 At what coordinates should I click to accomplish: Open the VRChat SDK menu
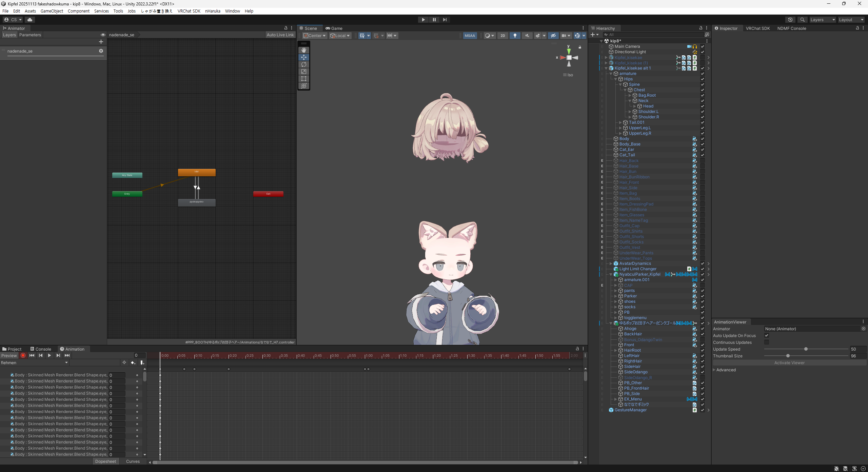click(189, 11)
